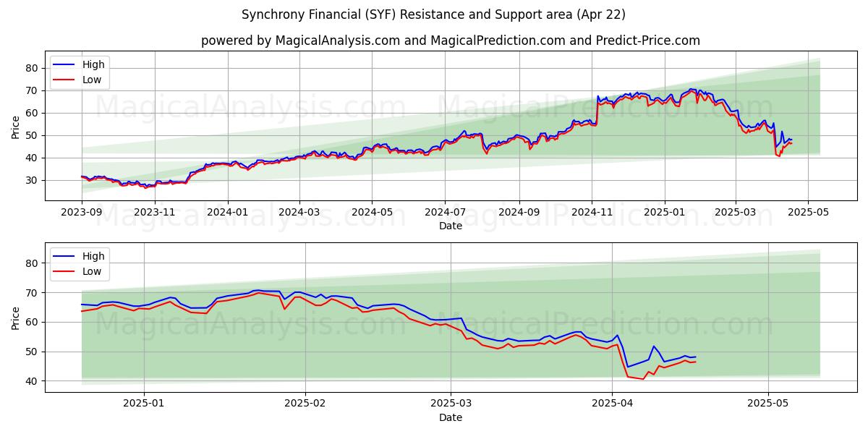Click the chart title 'Synchrony Financial (SYF) Resistance and Support area'
Image resolution: width=868 pixels, height=434 pixels.
coord(433,14)
